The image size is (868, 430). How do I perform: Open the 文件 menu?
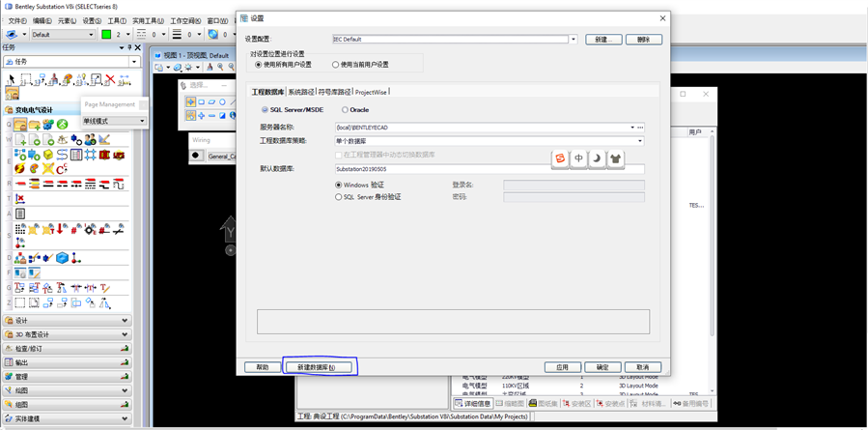pos(17,20)
